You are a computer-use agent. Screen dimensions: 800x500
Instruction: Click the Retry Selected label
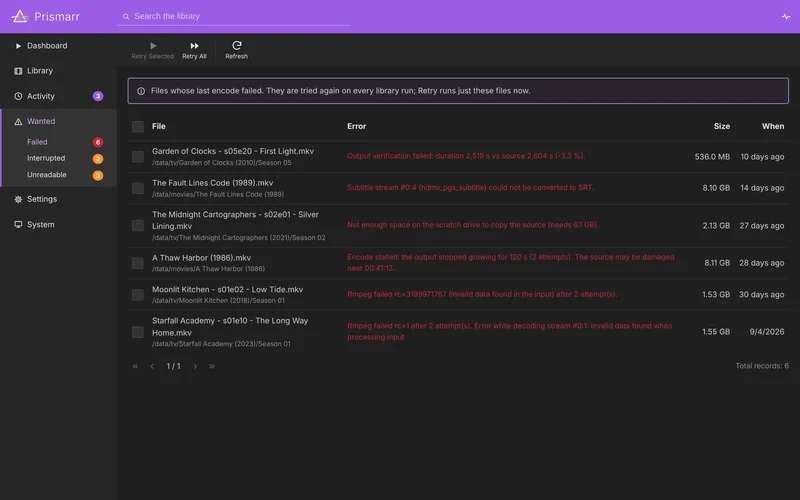click(153, 57)
